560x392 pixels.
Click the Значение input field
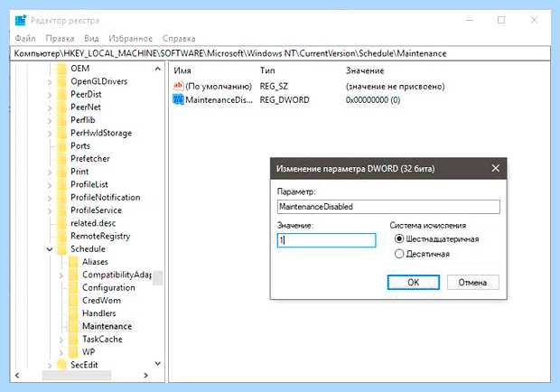pyautogui.click(x=326, y=240)
